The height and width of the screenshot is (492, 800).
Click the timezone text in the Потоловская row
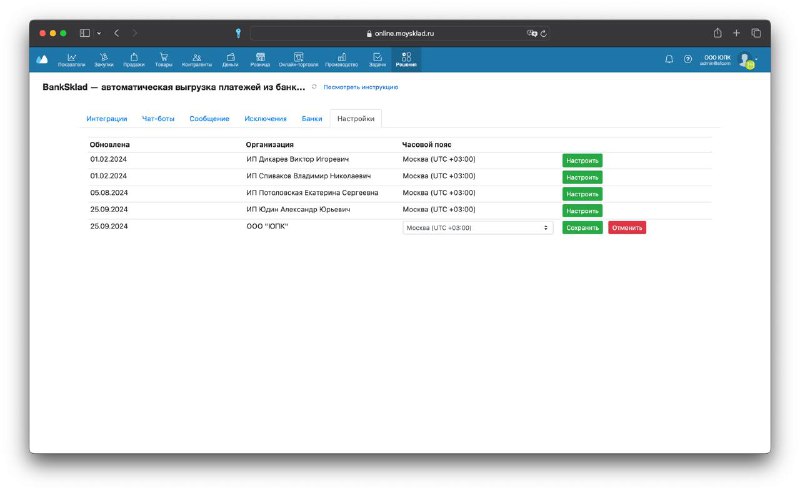[439, 192]
